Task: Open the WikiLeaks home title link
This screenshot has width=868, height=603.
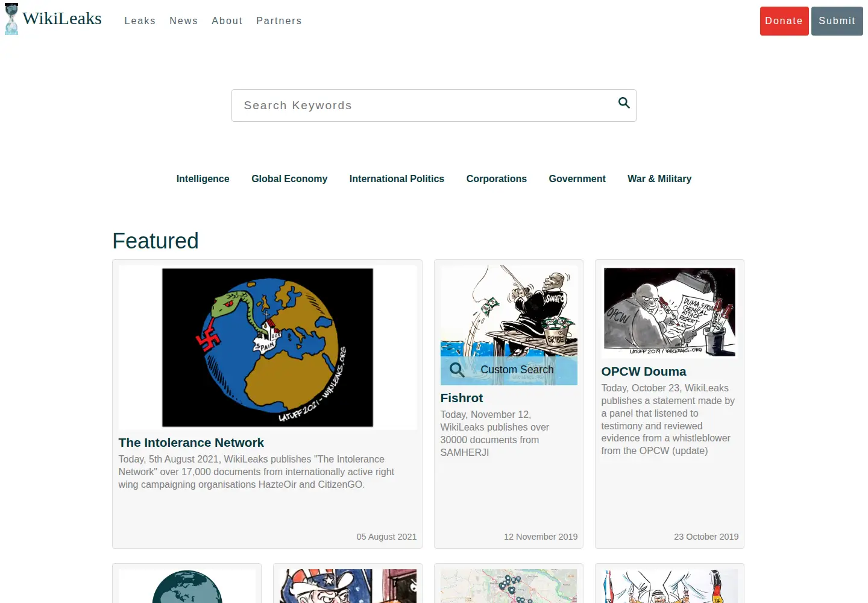Action: coord(62,19)
